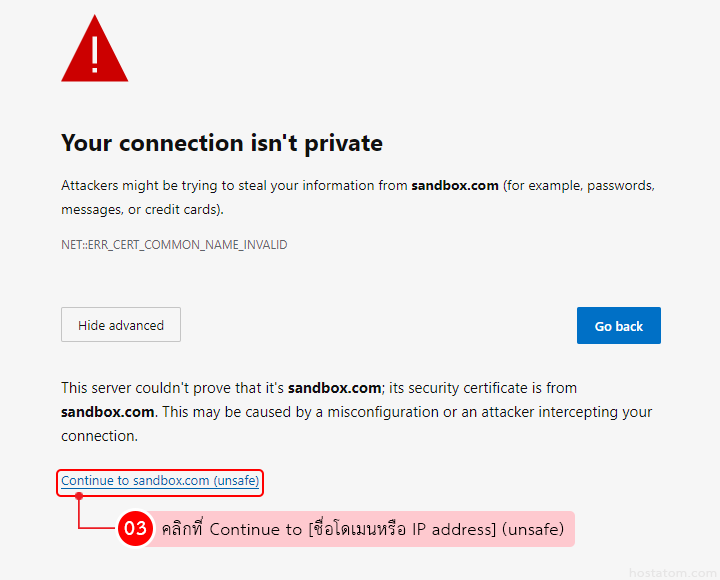The width and height of the screenshot is (720, 580).
Task: Click the red 03 step badge
Action: 135,529
